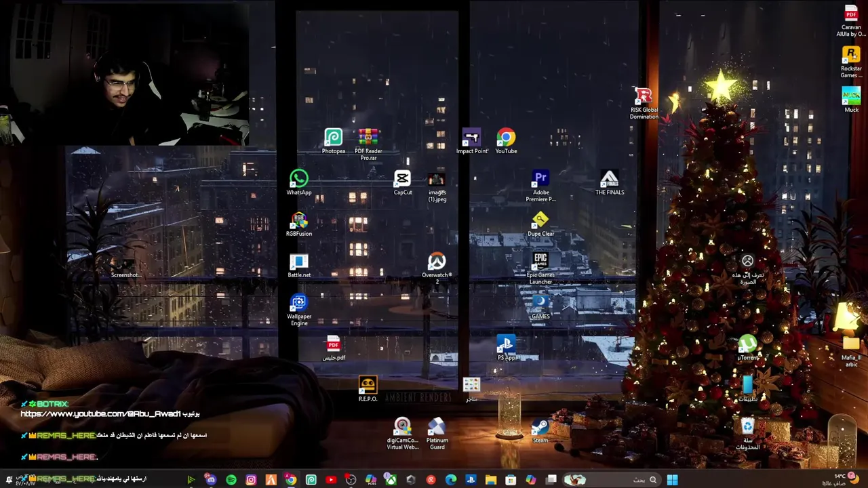
Task: Click the BOTRIX username in the chat overlay
Action: pyautogui.click(x=52, y=404)
